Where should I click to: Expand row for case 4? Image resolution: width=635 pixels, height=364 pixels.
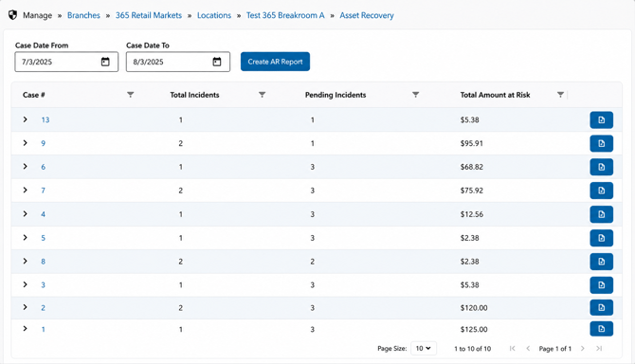25,214
